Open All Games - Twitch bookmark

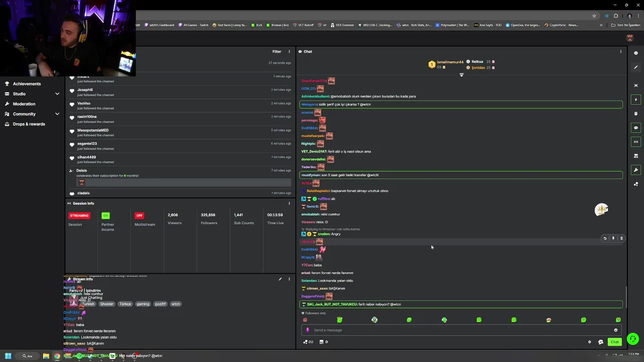pos(193,25)
